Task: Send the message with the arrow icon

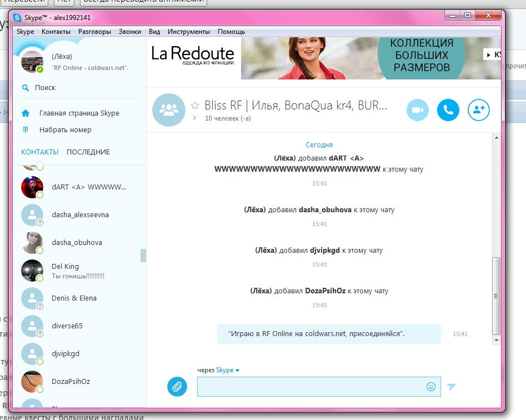Action: [x=452, y=387]
